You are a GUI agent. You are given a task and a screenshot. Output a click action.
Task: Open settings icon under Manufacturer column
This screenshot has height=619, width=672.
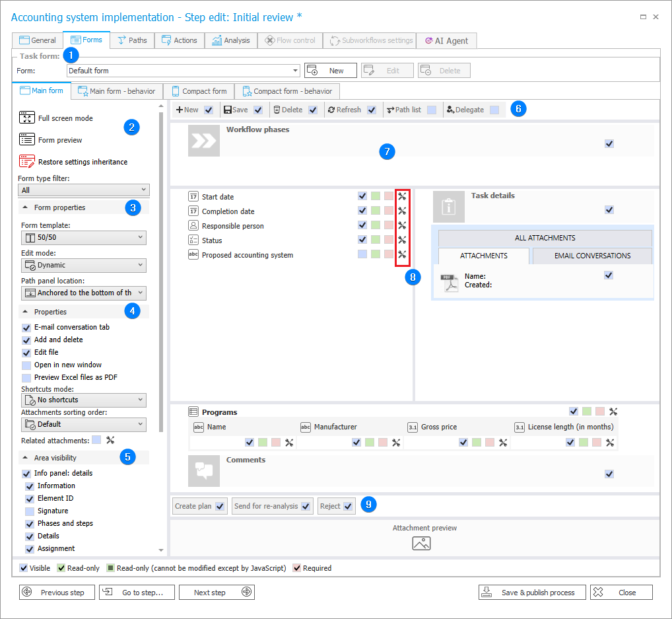click(396, 443)
